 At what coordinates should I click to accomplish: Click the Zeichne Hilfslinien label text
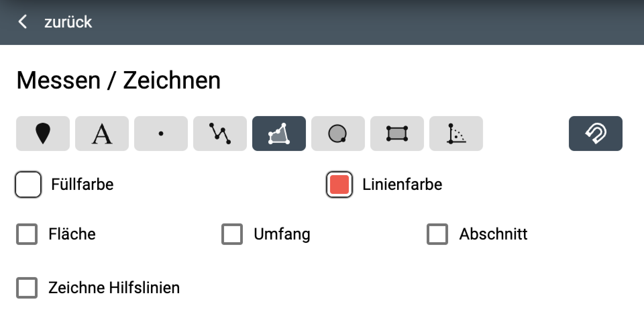(x=114, y=288)
